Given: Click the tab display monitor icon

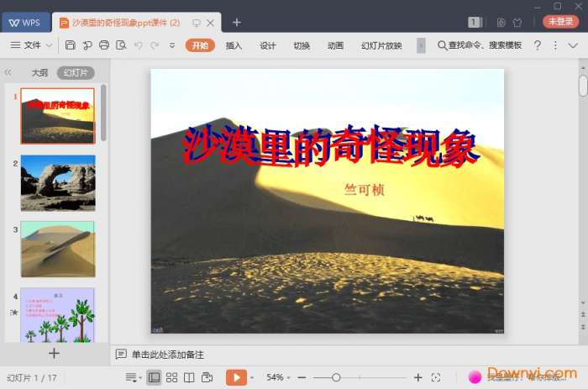Looking at the screenshot, I should tap(196, 23).
